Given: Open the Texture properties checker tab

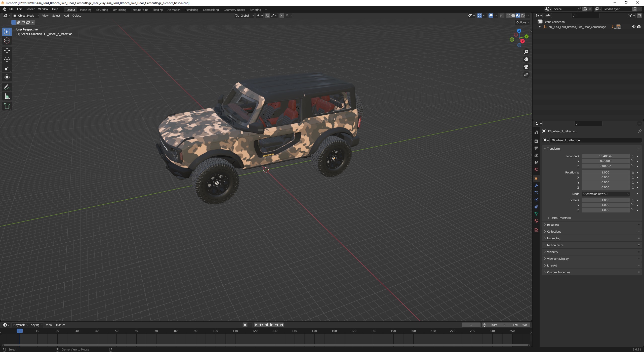Looking at the screenshot, I should (x=536, y=230).
